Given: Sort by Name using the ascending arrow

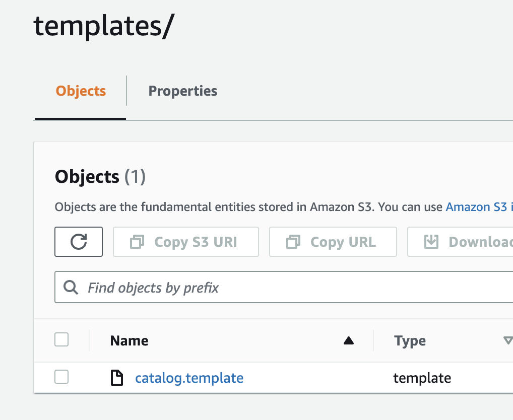Looking at the screenshot, I should (348, 341).
